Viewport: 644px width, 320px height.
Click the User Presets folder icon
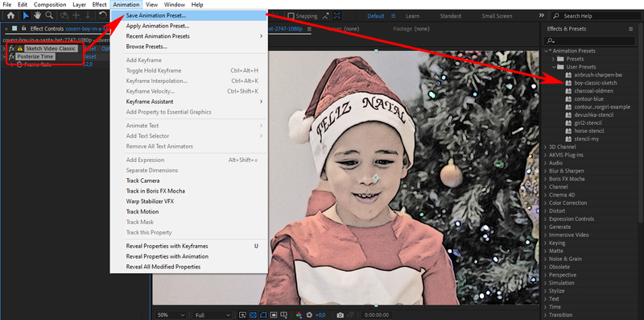pos(560,67)
